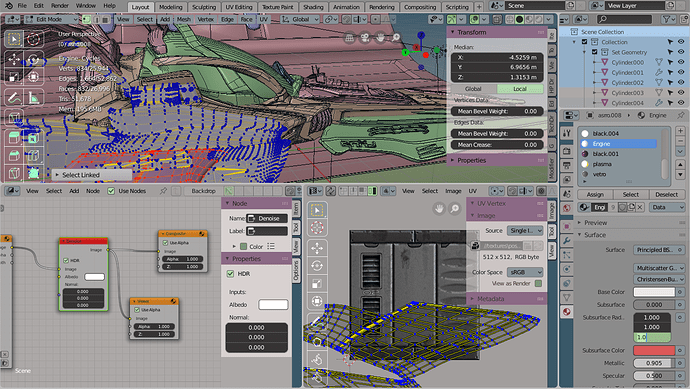Image resolution: width=690 pixels, height=389 pixels.
Task: Click the node Name field containing Denoise
Action: click(267, 218)
